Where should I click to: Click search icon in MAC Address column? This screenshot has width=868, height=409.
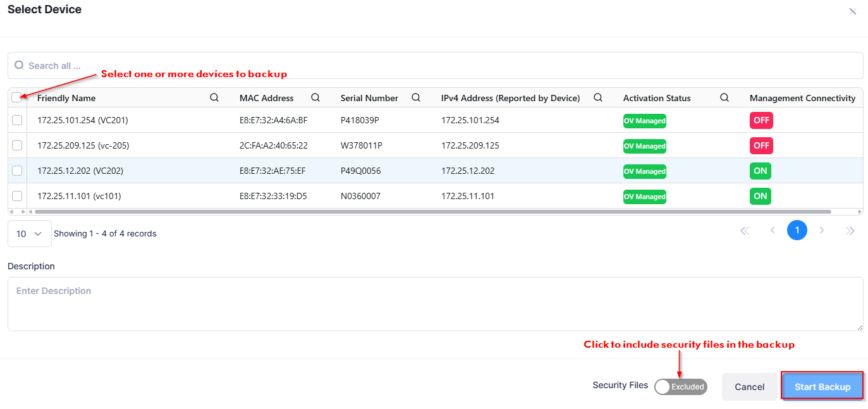tap(315, 98)
